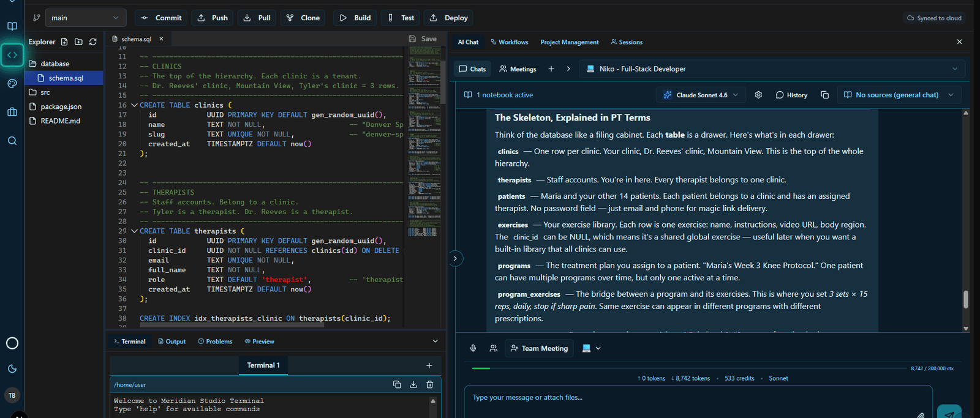Open the Niko - Full-Stack Developer dropdown
This screenshot has height=418, width=980.
point(772,69)
